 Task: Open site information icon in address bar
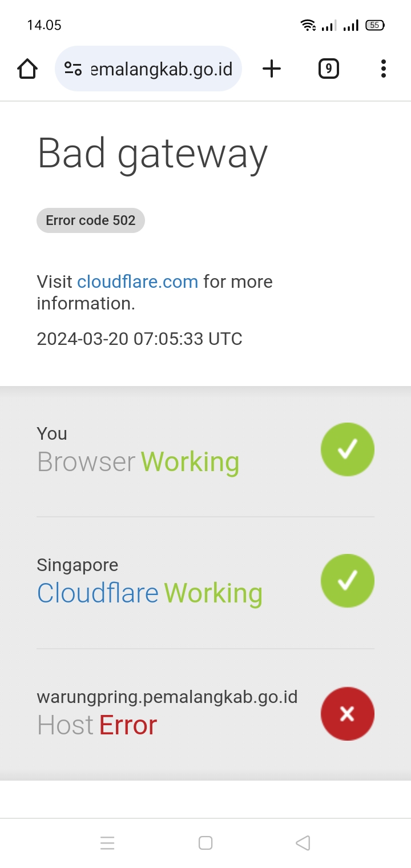pos(73,69)
